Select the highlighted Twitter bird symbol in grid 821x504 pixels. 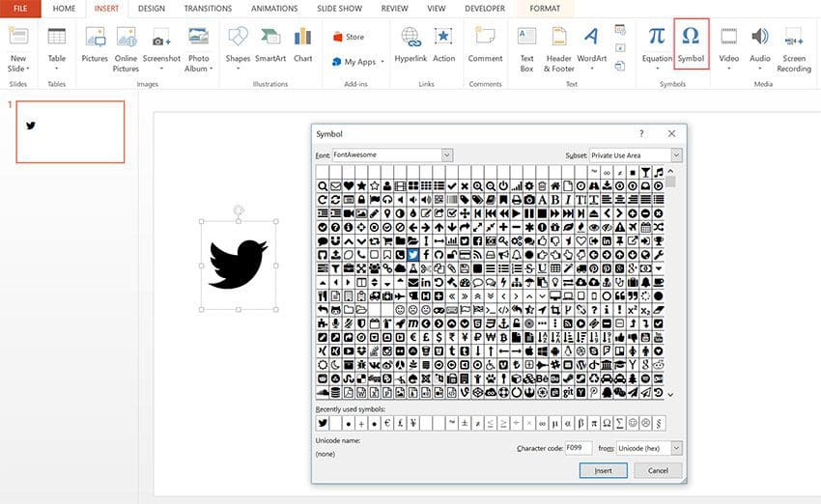click(x=412, y=254)
